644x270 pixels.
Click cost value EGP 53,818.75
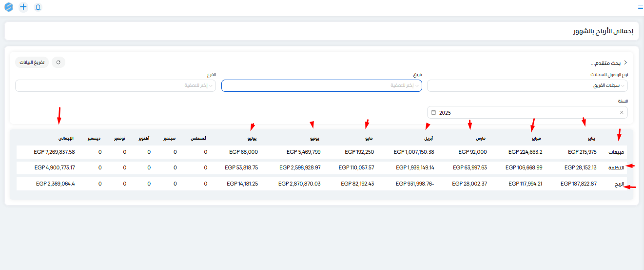pos(241,167)
